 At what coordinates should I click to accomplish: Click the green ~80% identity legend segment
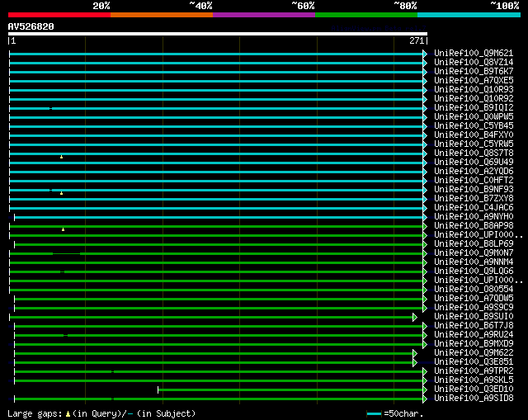pos(366,15)
